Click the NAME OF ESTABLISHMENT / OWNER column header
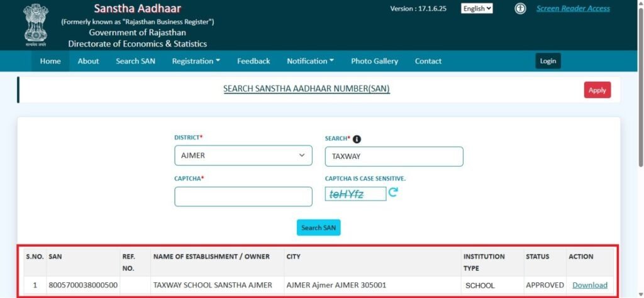The height and width of the screenshot is (298, 644). 211,257
